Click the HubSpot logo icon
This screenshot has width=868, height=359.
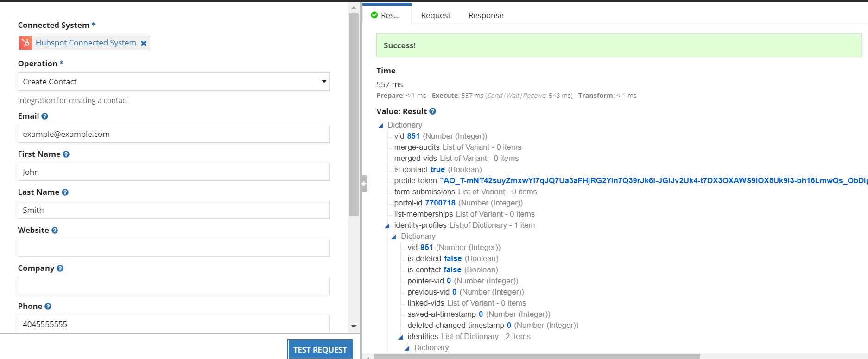[25, 43]
